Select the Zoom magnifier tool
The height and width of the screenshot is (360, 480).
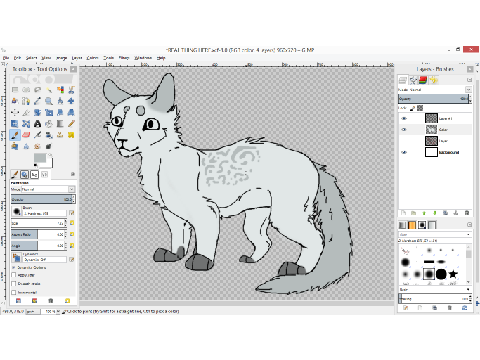pyautogui.click(x=49, y=101)
